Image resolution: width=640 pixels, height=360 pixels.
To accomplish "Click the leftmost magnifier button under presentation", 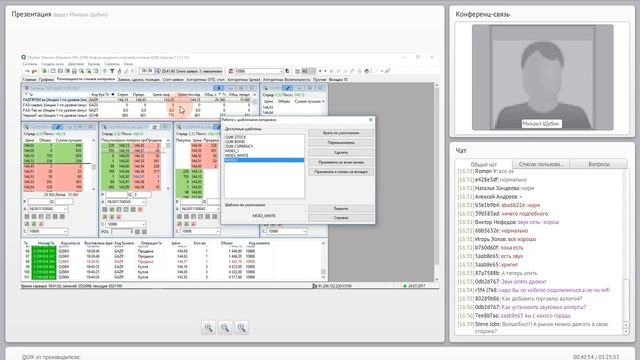I will coord(208,328).
